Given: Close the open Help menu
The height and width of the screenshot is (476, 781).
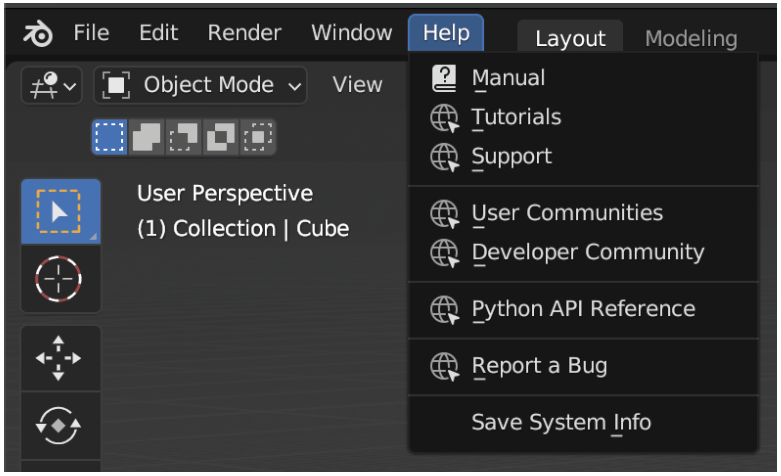Looking at the screenshot, I should [x=446, y=33].
